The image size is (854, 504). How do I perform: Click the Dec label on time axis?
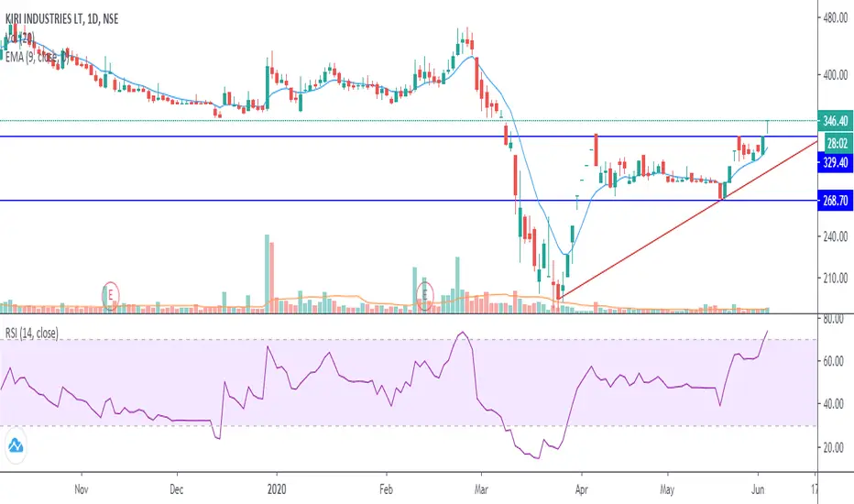pos(177,489)
